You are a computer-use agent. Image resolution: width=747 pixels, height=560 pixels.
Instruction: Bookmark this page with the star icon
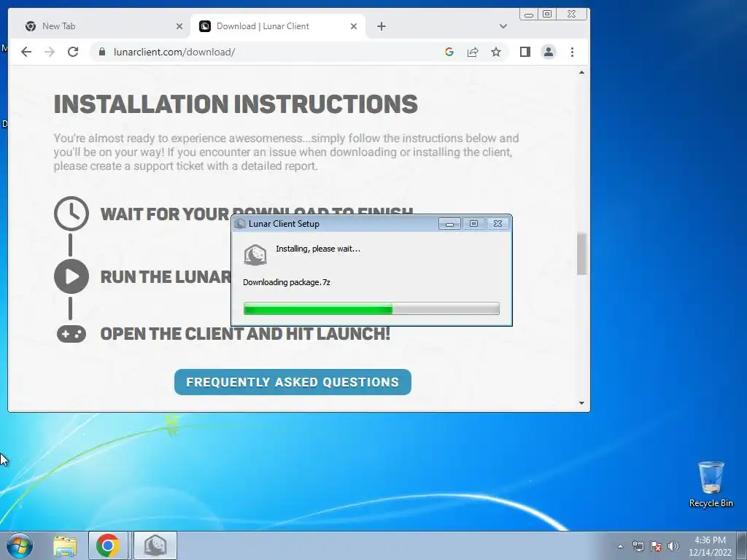496,52
